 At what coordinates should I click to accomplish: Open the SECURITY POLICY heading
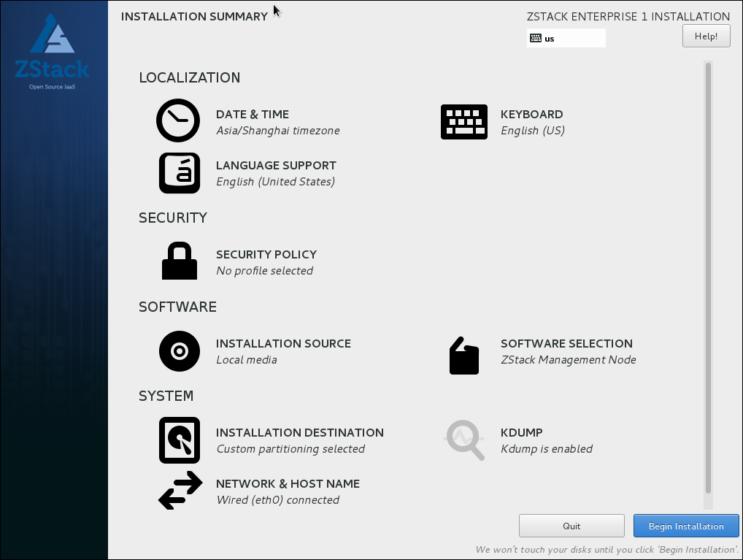(x=266, y=255)
